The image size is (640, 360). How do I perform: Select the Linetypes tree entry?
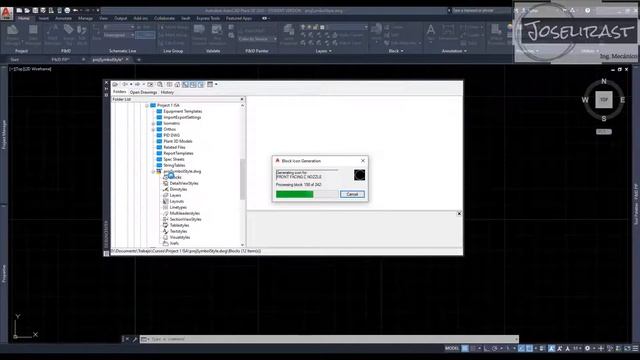(178, 207)
